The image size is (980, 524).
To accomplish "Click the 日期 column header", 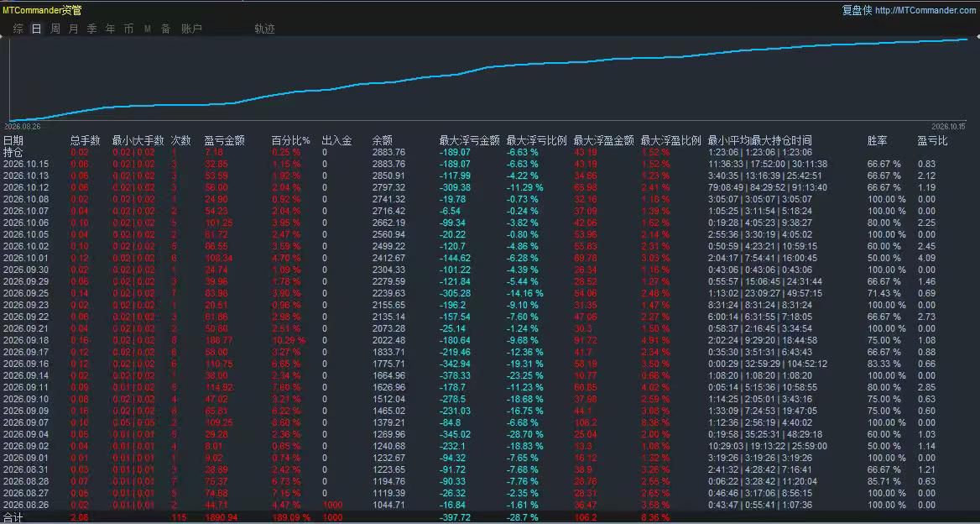I will coord(13,141).
